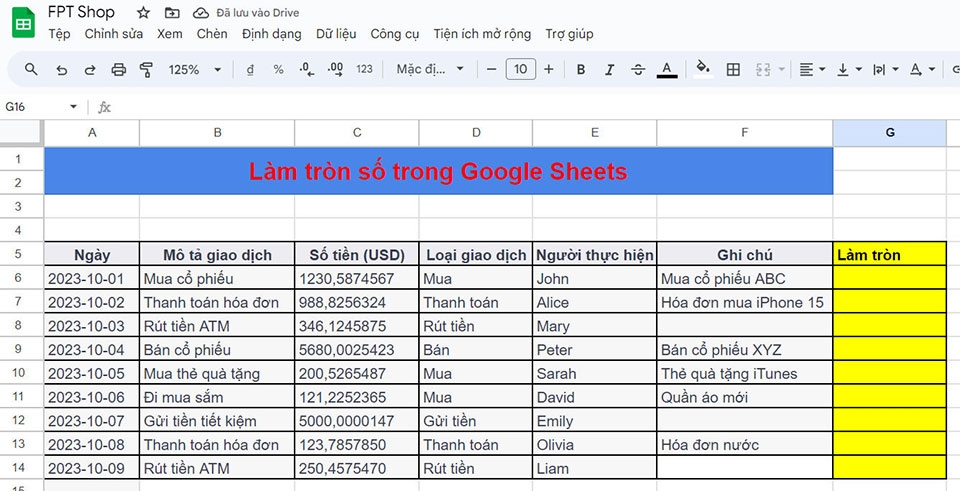Click the move to folder icon
The width and height of the screenshot is (960, 491).
tap(173, 13)
